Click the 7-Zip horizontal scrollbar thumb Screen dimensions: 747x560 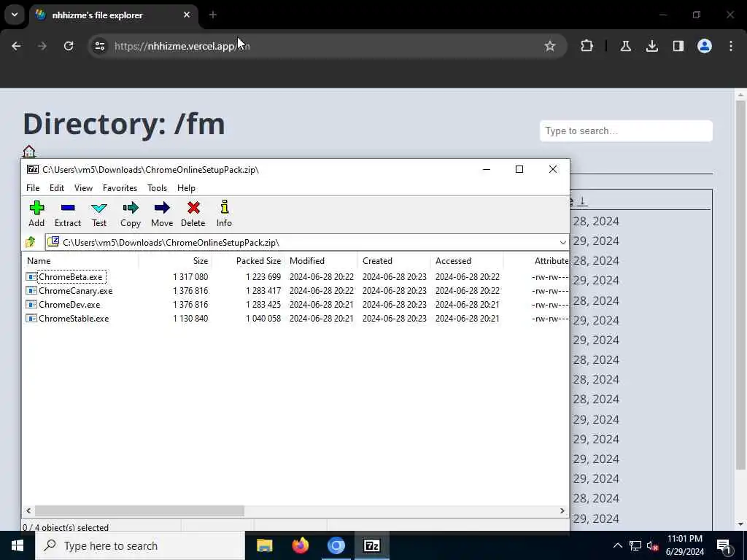(x=139, y=510)
